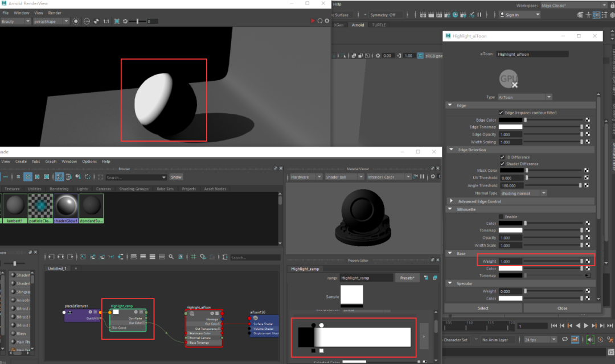Open Arnold RenderView settings gear
The width and height of the screenshot is (615, 364).
click(328, 21)
